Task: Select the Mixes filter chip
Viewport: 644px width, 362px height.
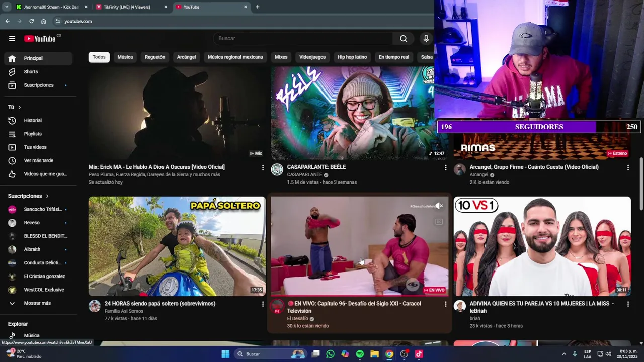Action: pyautogui.click(x=281, y=57)
